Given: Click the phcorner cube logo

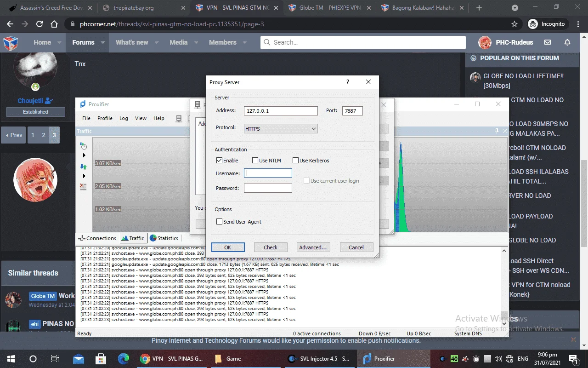Looking at the screenshot, I should click(x=11, y=43).
